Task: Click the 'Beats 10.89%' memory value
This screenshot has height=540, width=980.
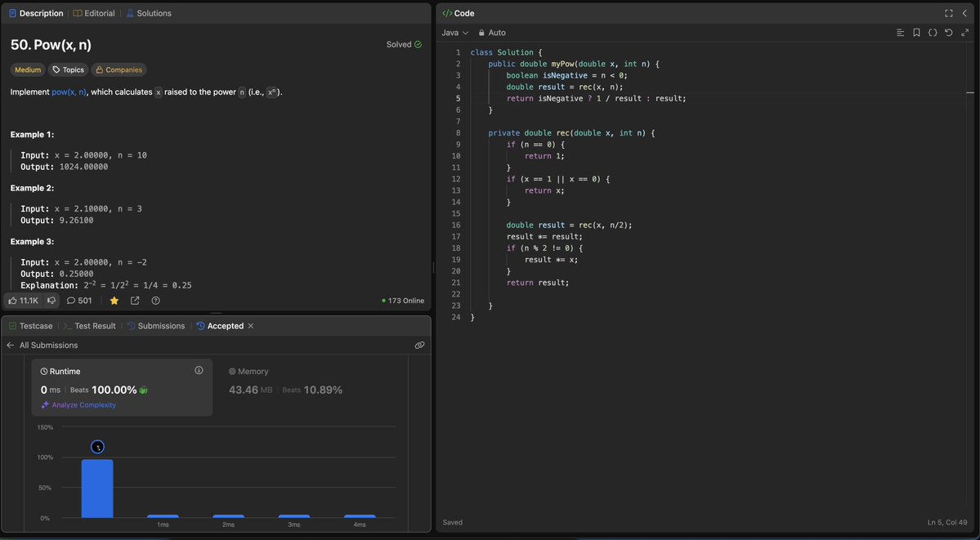Action: [x=312, y=390]
